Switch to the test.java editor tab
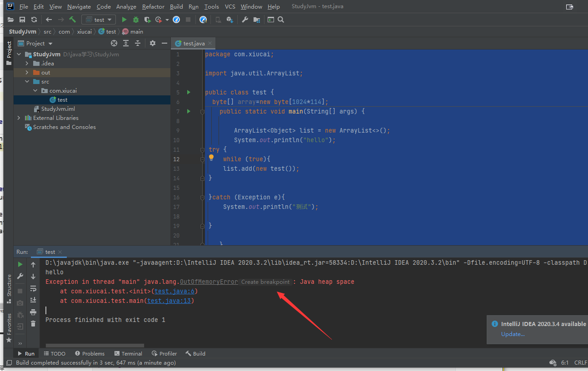Viewport: 588px width, 371px height. point(194,43)
